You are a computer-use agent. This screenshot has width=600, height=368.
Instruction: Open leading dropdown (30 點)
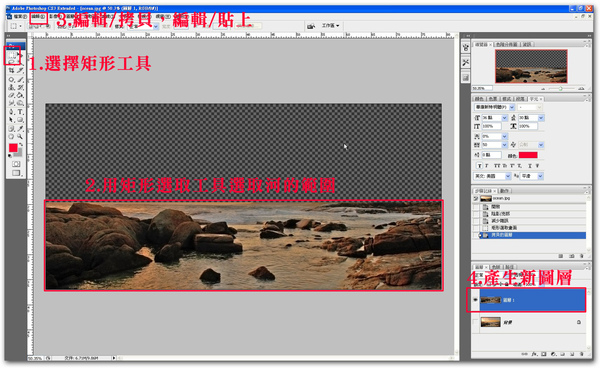(x=541, y=118)
